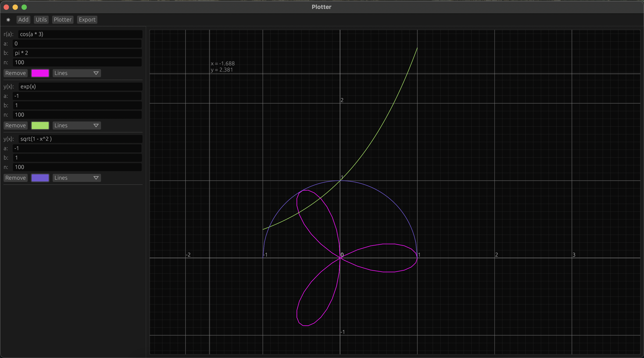The image size is (644, 358).
Task: Click the green maximize window button
Action: tap(24, 7)
